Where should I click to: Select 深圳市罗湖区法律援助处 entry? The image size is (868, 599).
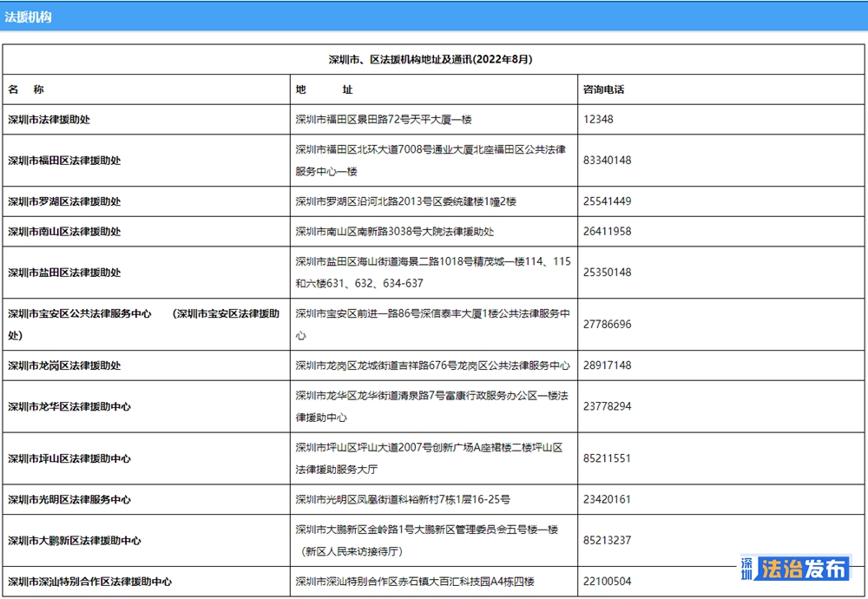(x=64, y=201)
